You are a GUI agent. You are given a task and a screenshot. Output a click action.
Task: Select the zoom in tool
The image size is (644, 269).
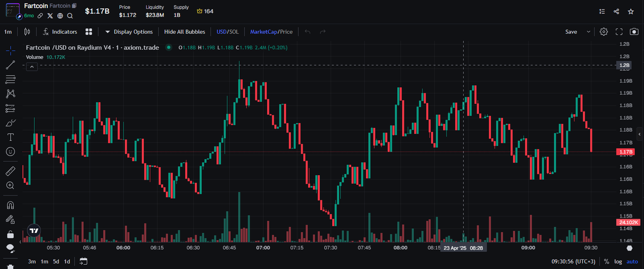pos(10,185)
